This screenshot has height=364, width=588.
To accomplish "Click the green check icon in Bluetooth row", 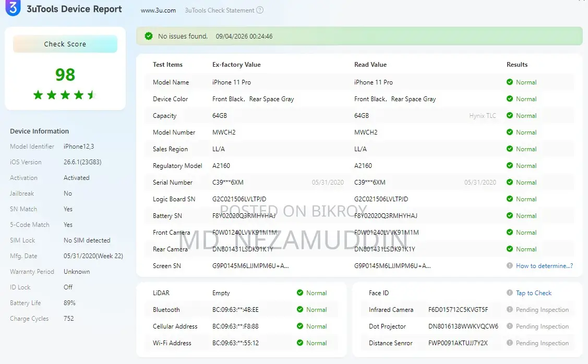I will click(300, 309).
